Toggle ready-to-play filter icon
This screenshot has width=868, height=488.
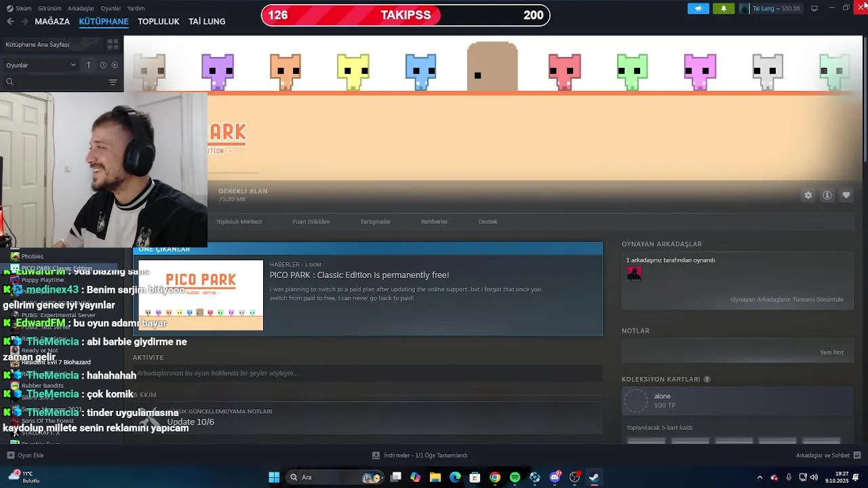[x=115, y=65]
